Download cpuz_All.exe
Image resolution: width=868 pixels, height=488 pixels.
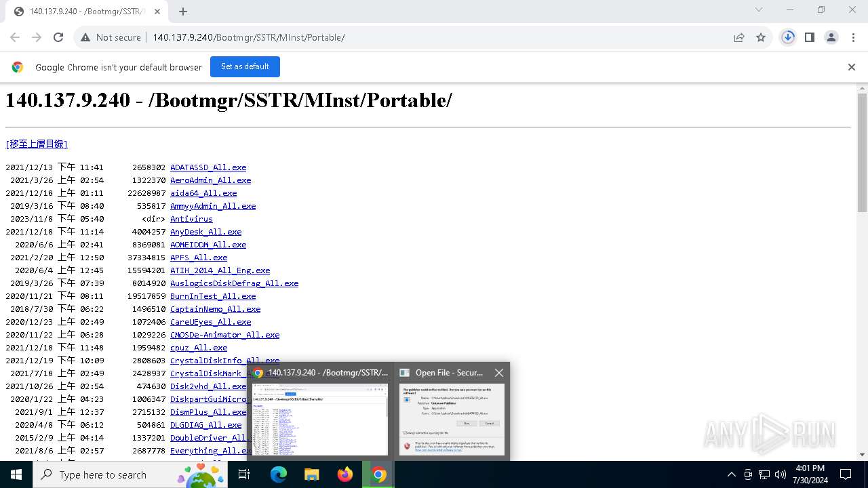pos(199,348)
